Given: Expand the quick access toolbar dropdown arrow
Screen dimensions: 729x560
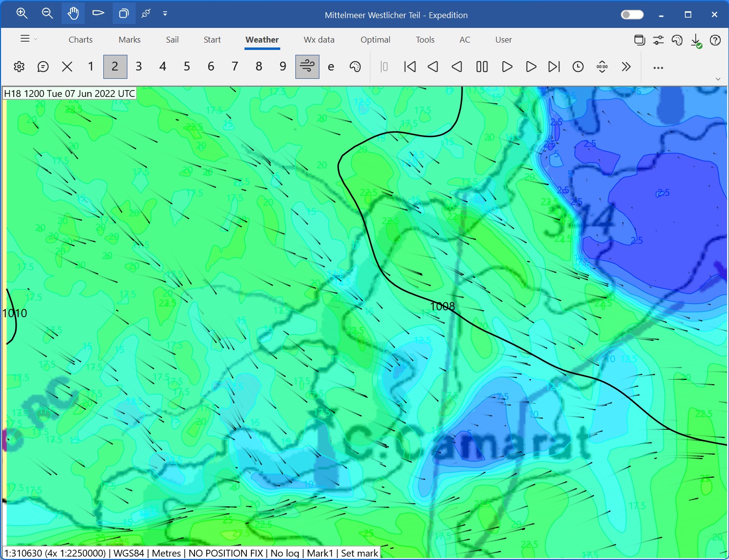Looking at the screenshot, I should click(165, 14).
